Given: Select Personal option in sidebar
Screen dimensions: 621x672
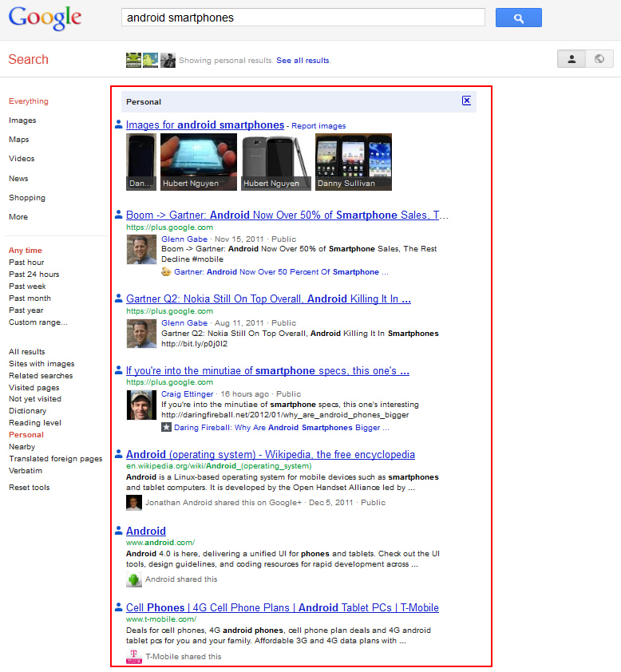Looking at the screenshot, I should click(26, 435).
